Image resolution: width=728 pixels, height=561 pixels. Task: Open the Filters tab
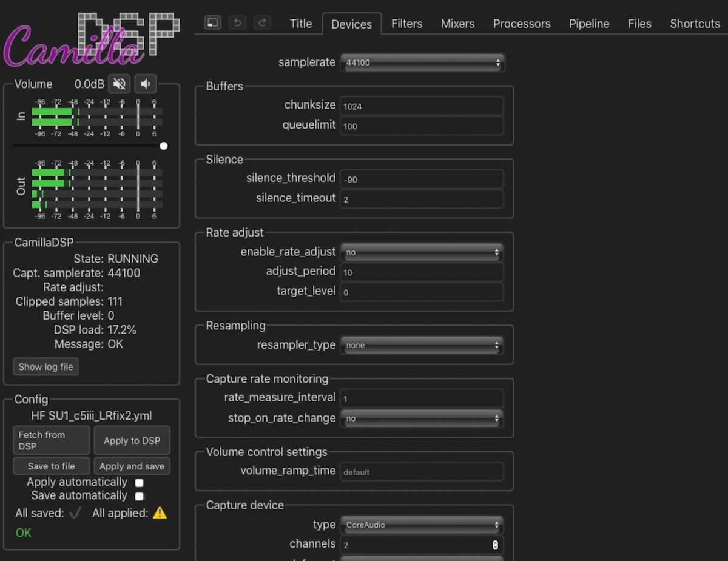click(406, 24)
